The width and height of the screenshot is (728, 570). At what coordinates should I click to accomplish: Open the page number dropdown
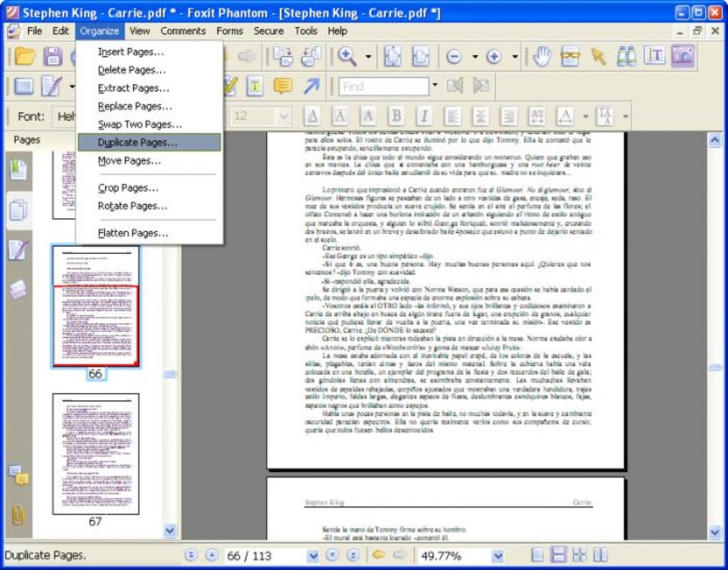click(313, 556)
